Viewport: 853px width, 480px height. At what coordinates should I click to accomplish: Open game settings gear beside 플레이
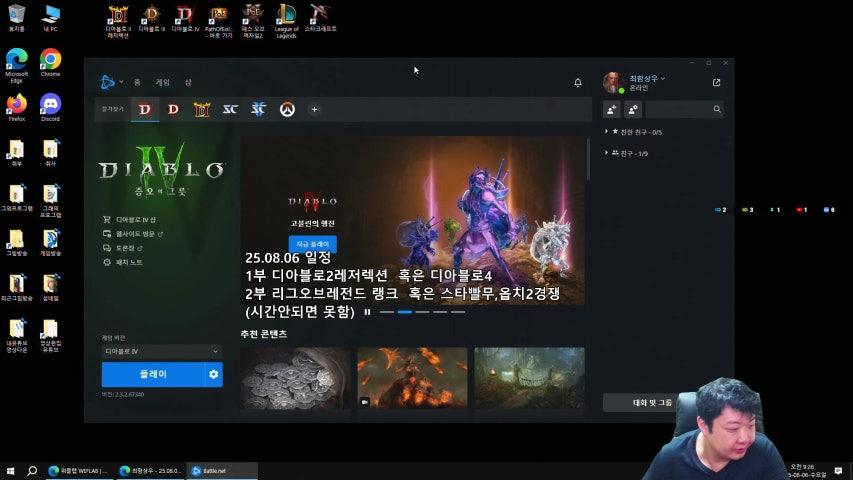click(x=214, y=374)
